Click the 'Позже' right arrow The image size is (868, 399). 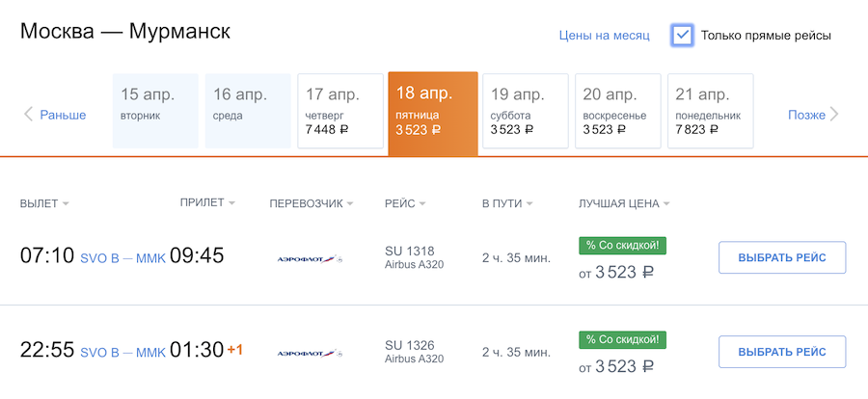[x=813, y=115]
